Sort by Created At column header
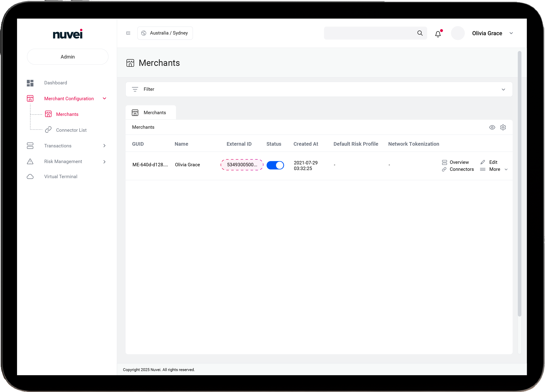The width and height of the screenshot is (545, 392). click(306, 144)
